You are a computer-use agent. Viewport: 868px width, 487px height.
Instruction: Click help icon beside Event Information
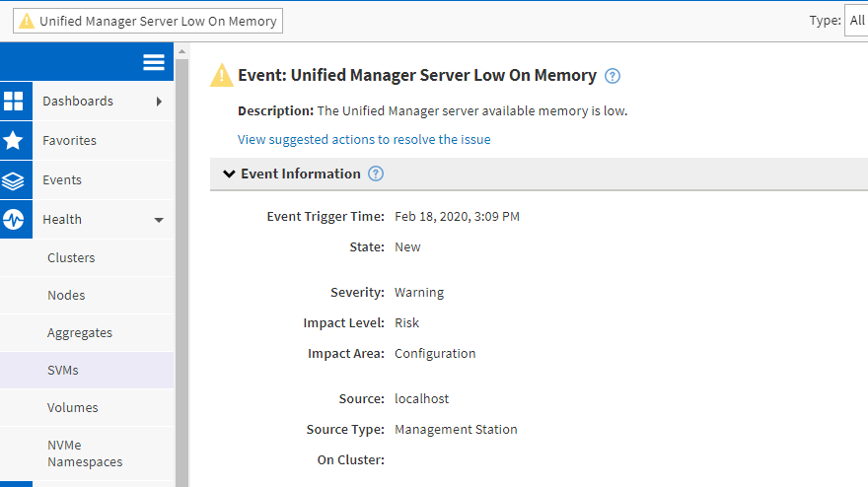[376, 174]
